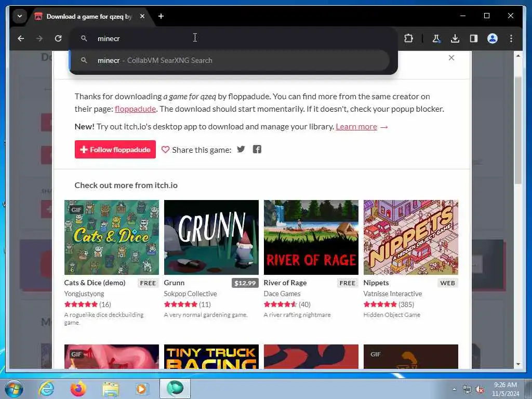Click the address bar containing 'minecr'
Image resolution: width=532 pixels, height=399 pixels.
[233, 38]
